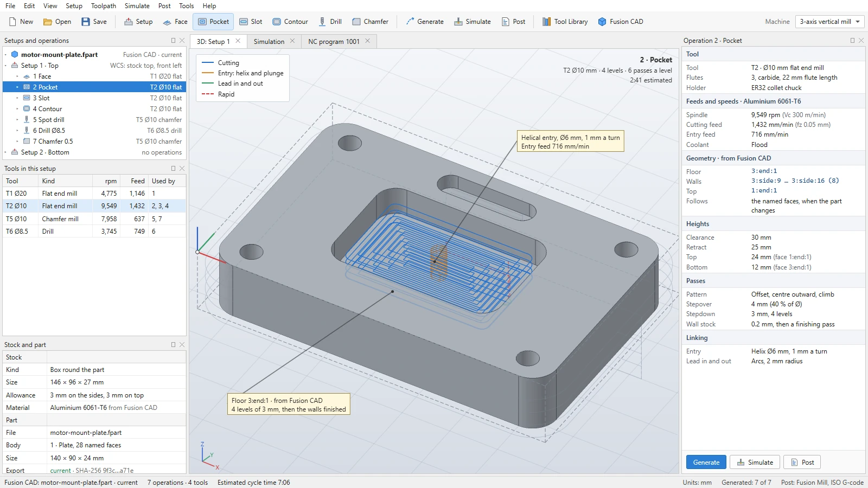This screenshot has height=488, width=868.
Task: Generate toolpaths from the top toolbar
Action: click(425, 22)
